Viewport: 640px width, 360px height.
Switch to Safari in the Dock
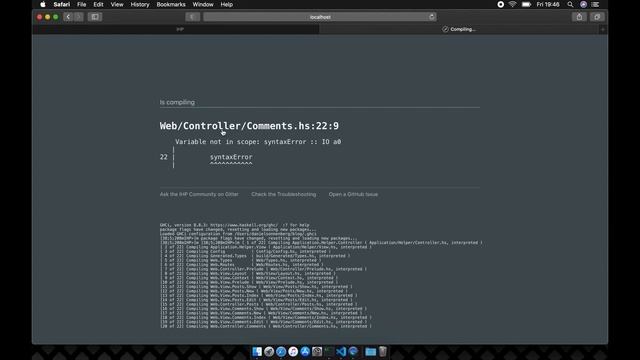[281, 351]
